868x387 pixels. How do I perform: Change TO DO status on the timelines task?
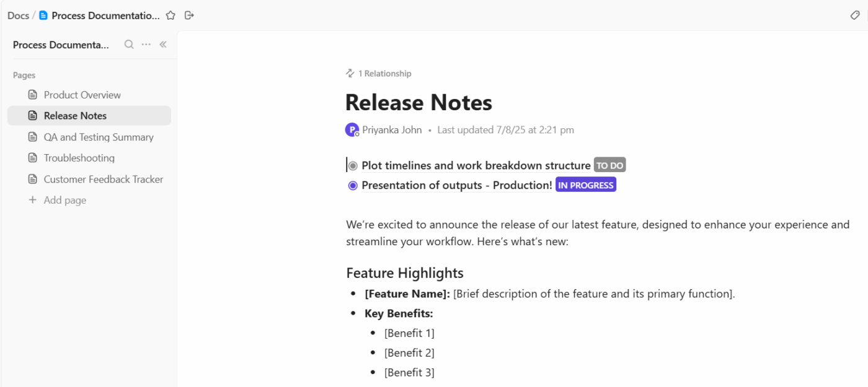tap(609, 165)
